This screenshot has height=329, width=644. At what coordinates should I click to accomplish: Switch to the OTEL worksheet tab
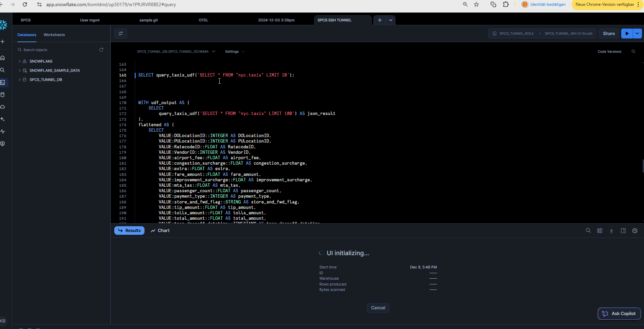pos(203,20)
